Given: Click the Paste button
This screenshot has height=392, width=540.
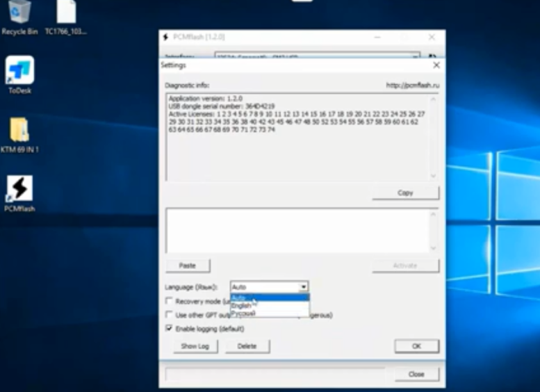Looking at the screenshot, I should pyautogui.click(x=188, y=266).
